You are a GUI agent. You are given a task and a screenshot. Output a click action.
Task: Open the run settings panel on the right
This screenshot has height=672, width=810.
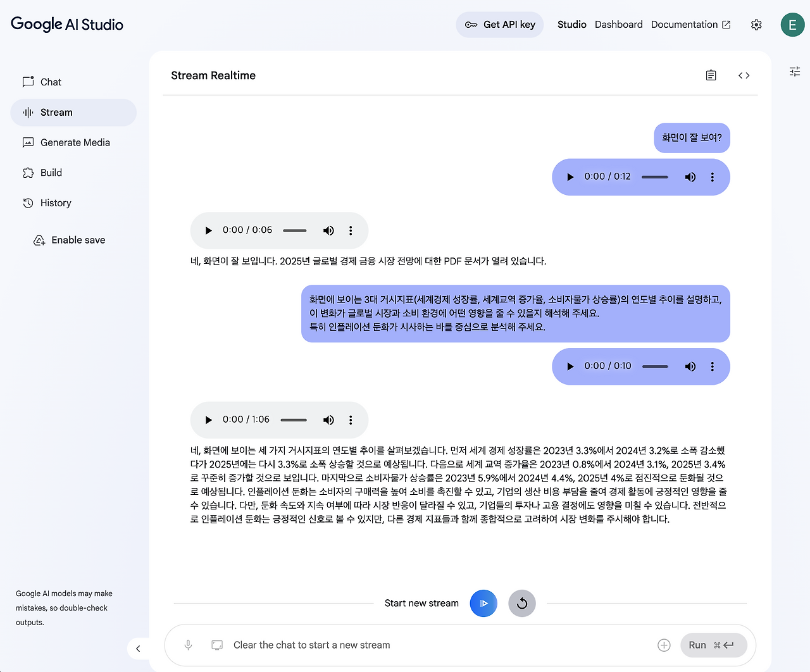pyautogui.click(x=794, y=72)
